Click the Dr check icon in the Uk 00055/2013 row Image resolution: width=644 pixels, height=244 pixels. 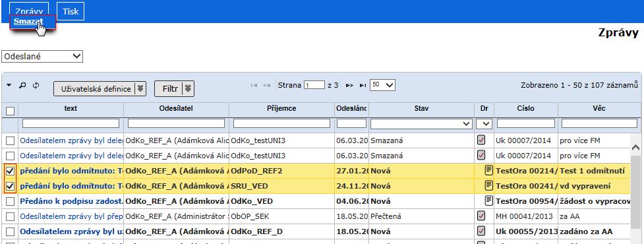pyautogui.click(x=481, y=231)
